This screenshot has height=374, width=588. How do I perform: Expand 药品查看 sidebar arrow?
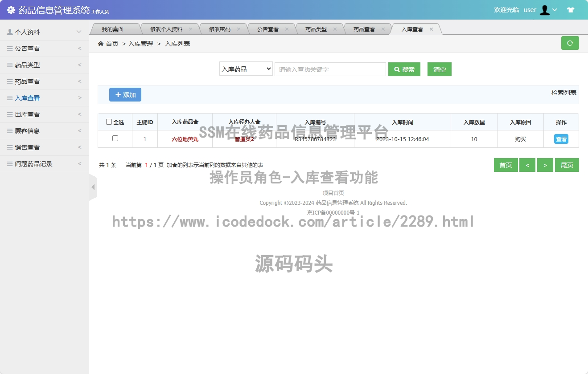80,81
